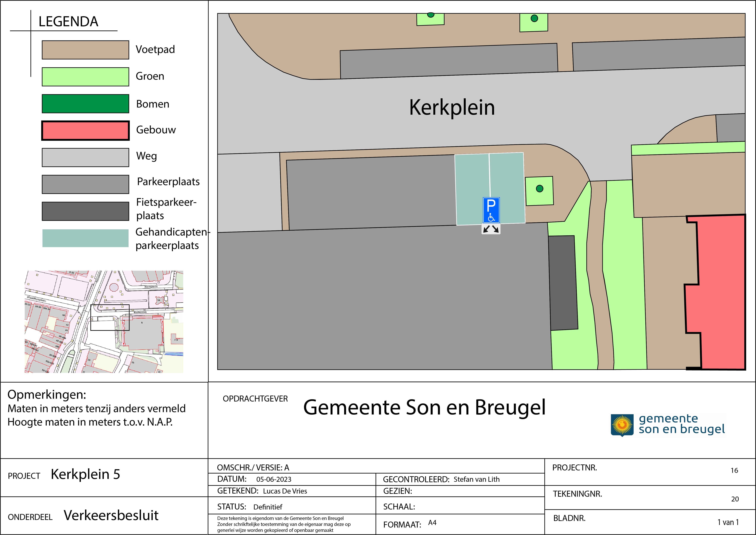Click the tree dot beside the disabled parking

tap(540, 188)
